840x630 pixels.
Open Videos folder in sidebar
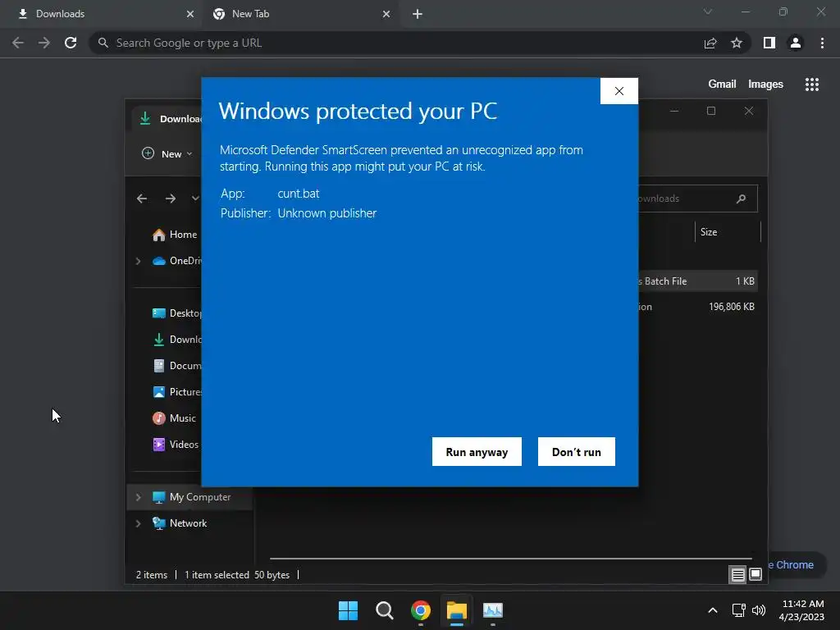coord(176,445)
